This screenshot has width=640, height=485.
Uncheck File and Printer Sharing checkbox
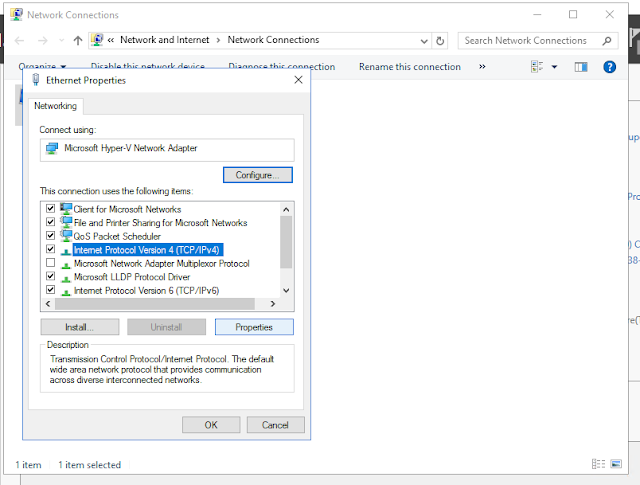[50, 222]
